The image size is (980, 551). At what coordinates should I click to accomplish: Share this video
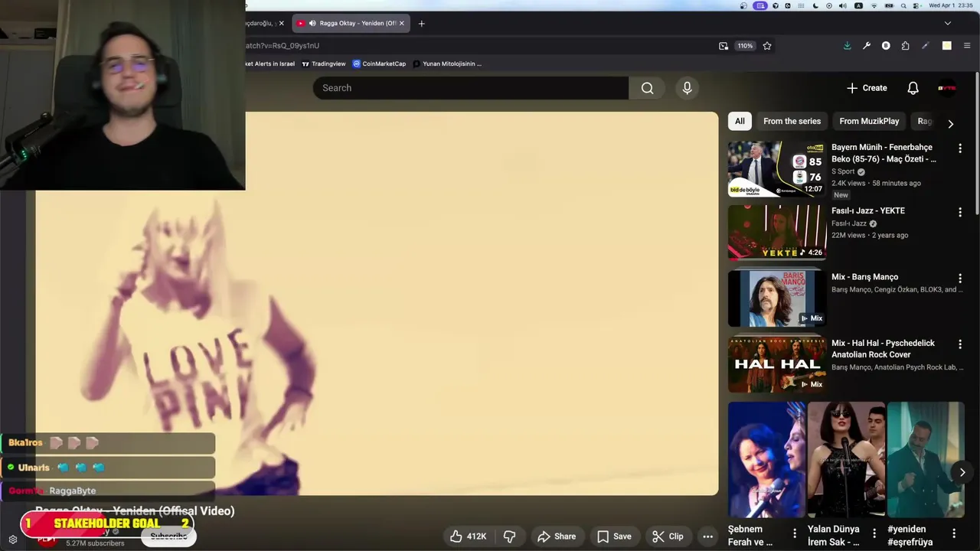point(557,536)
